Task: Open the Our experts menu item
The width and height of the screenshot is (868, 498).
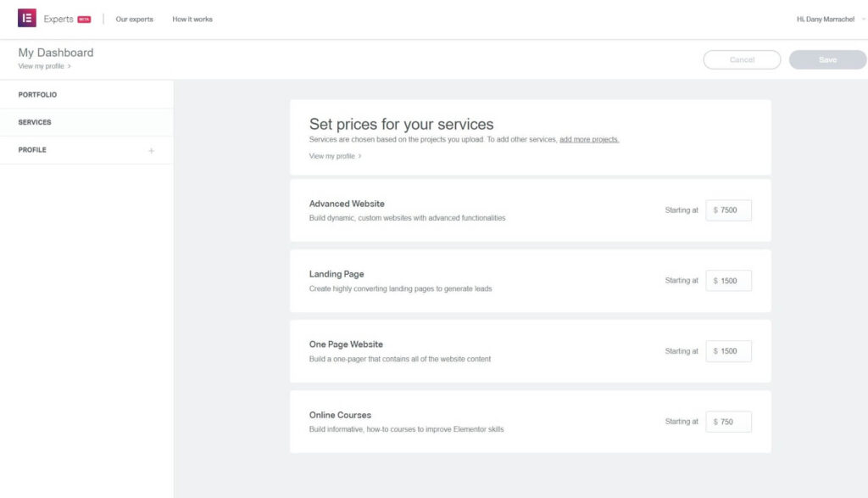Action: pyautogui.click(x=134, y=20)
